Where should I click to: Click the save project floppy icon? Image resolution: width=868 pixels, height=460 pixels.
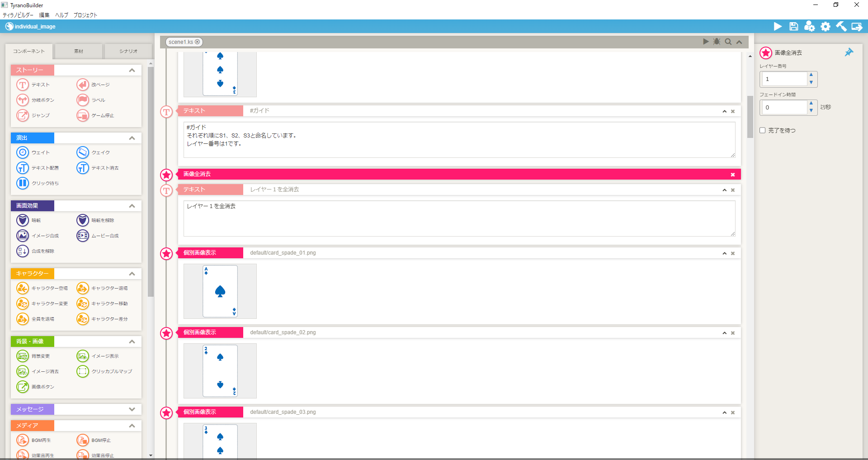pyautogui.click(x=793, y=27)
